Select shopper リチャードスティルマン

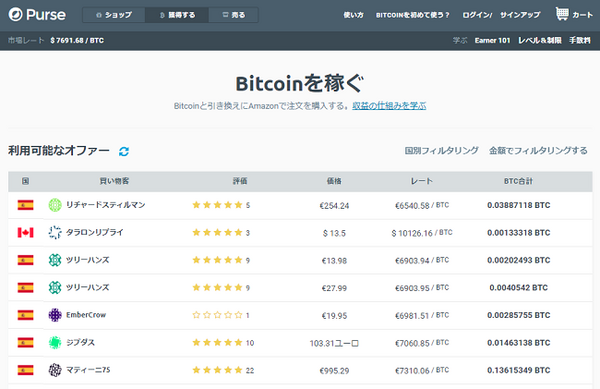[x=106, y=205]
